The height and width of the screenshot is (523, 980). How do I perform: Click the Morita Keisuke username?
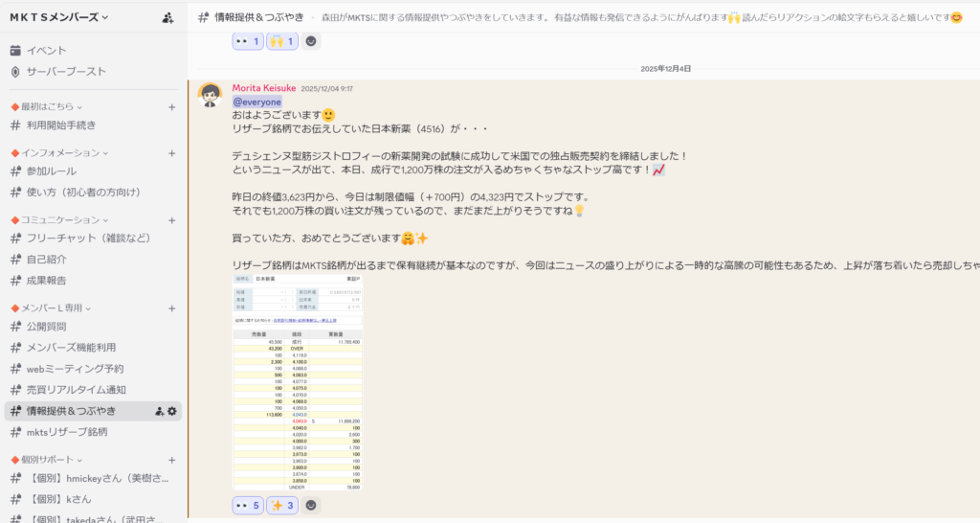pos(263,88)
